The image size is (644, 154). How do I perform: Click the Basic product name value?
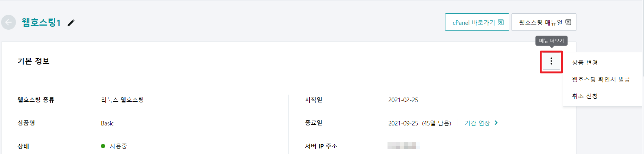[107, 123]
